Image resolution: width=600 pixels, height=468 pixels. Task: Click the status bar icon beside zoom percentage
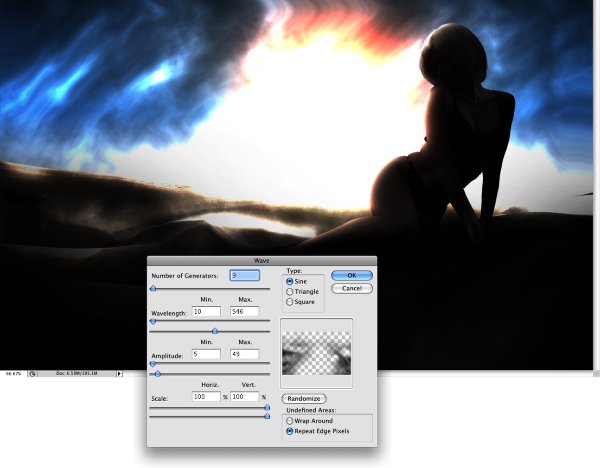[x=33, y=374]
